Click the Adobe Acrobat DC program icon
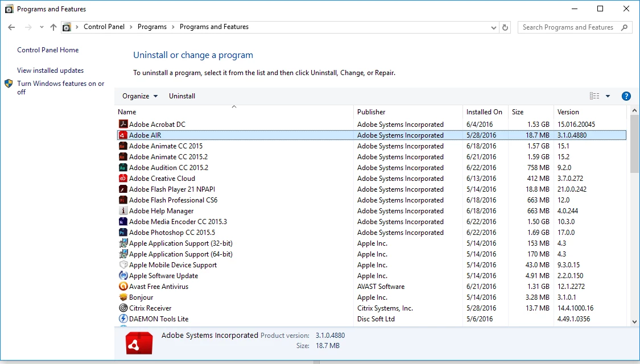 tap(123, 124)
